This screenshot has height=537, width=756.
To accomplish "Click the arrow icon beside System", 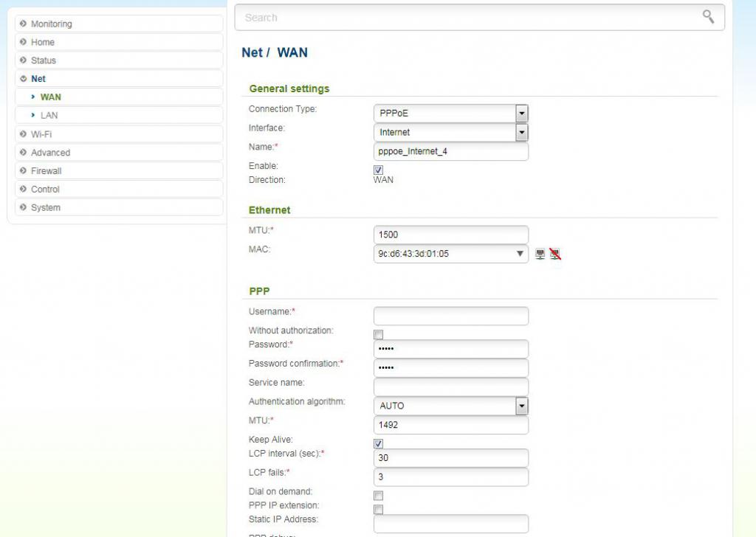I will pyautogui.click(x=24, y=207).
